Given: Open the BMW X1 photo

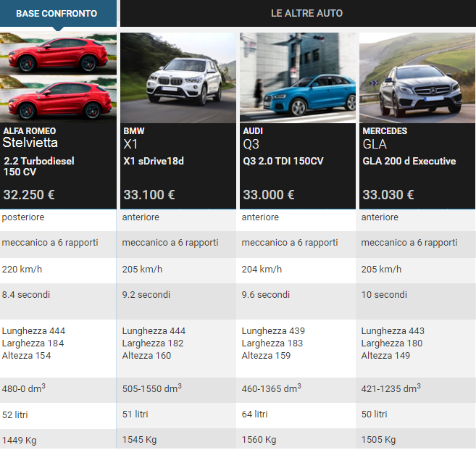Looking at the screenshot, I should tap(178, 78).
